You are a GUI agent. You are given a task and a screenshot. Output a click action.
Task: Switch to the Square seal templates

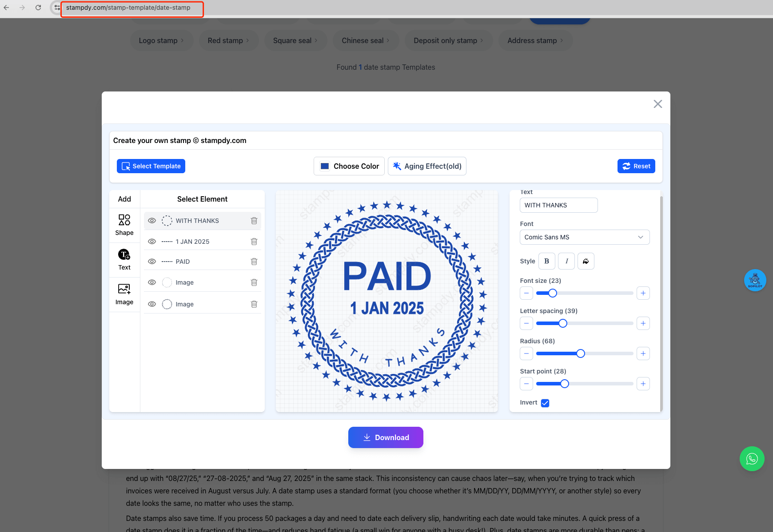tap(295, 40)
